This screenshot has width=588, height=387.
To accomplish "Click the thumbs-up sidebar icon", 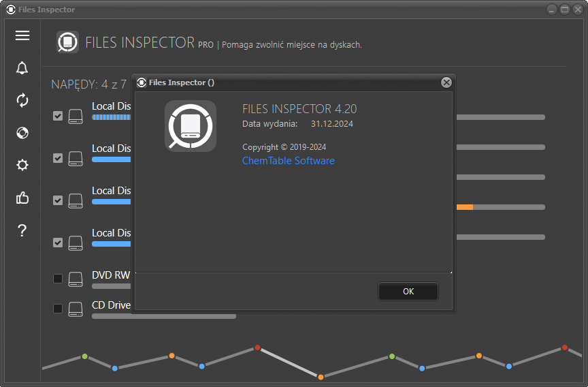I will coord(22,198).
